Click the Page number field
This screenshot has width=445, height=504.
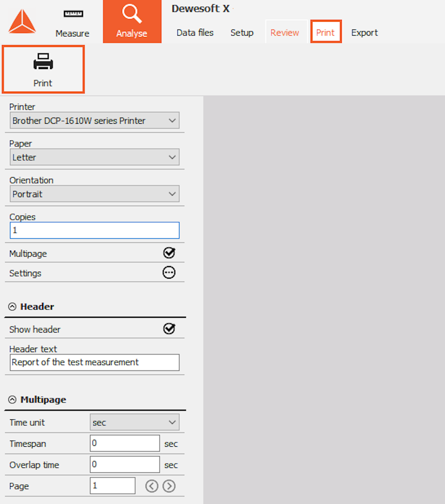[113, 486]
